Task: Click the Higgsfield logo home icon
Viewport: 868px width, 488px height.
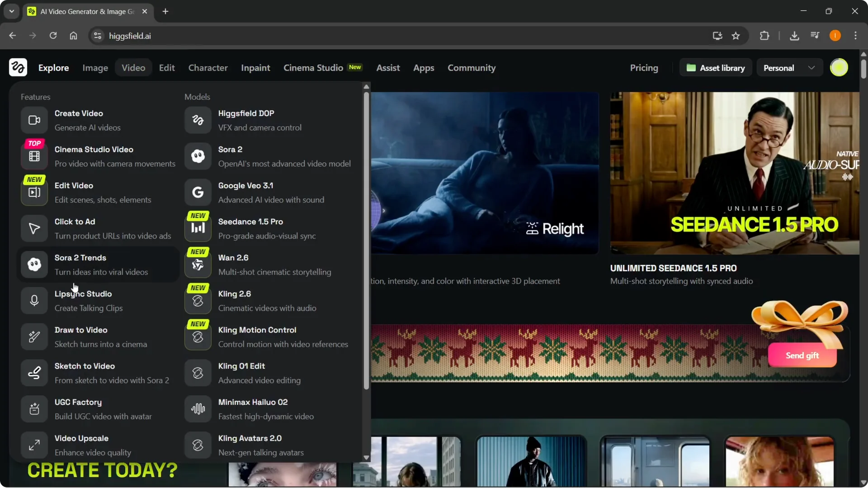Action: click(18, 68)
